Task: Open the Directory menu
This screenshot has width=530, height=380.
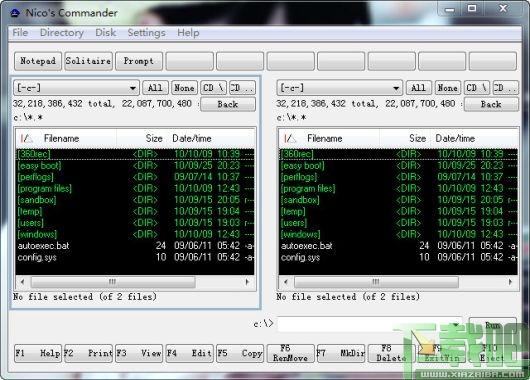Action: tap(62, 33)
